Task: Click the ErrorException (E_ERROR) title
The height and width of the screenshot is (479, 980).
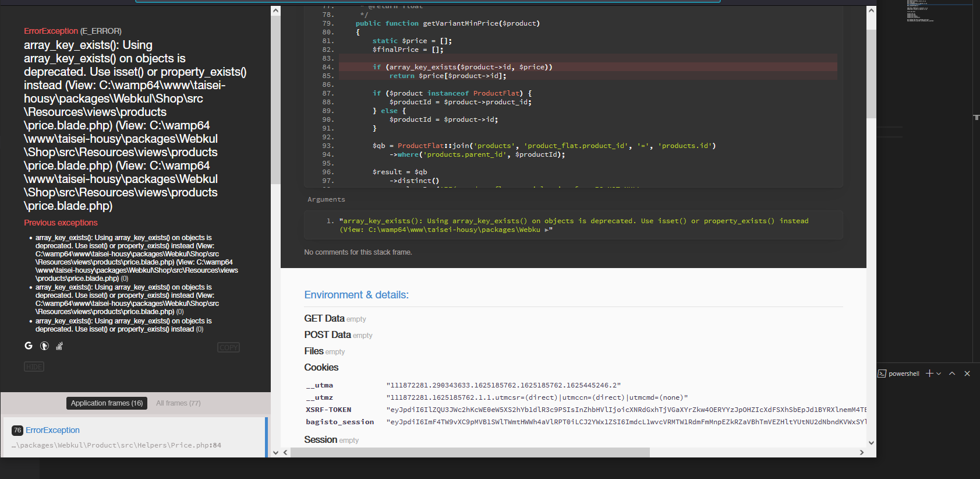Action: [x=73, y=31]
